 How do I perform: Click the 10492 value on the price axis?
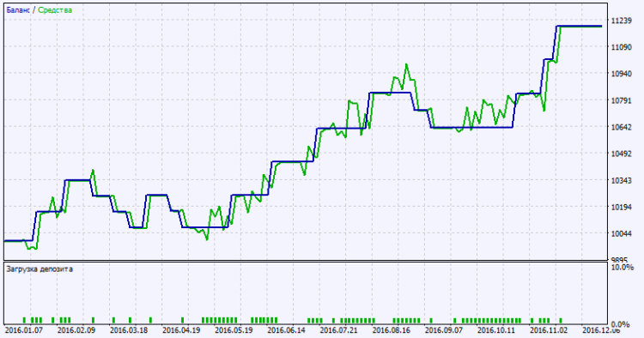622,154
